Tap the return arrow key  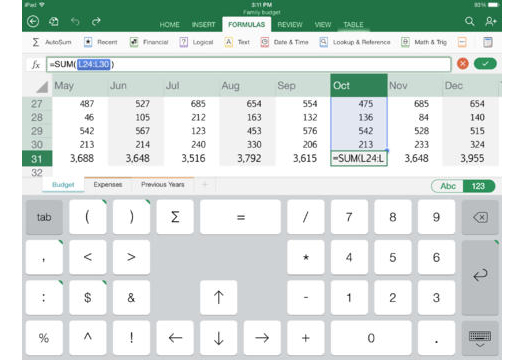tap(480, 278)
